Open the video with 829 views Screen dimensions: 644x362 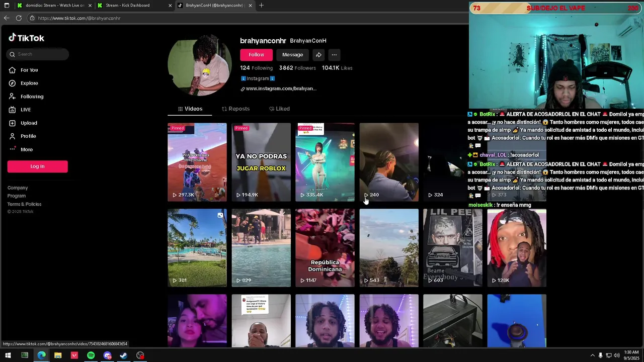coord(261,248)
